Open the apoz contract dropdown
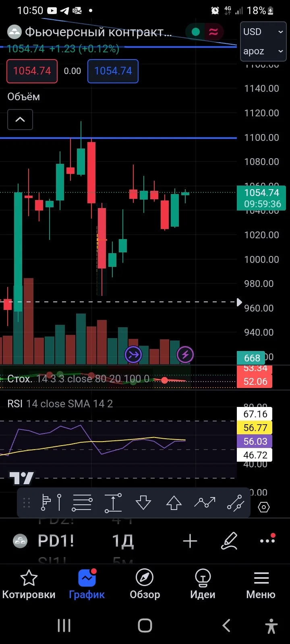This screenshot has width=290, height=644. tap(263, 52)
